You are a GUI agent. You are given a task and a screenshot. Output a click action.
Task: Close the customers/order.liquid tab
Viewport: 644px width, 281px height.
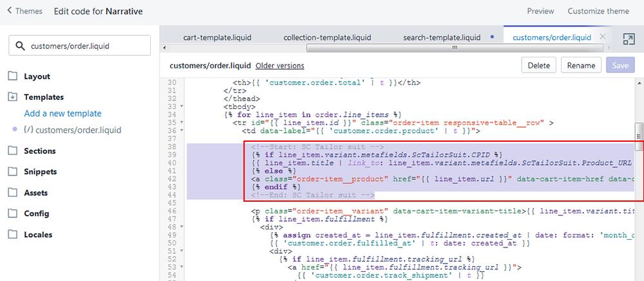coord(602,37)
